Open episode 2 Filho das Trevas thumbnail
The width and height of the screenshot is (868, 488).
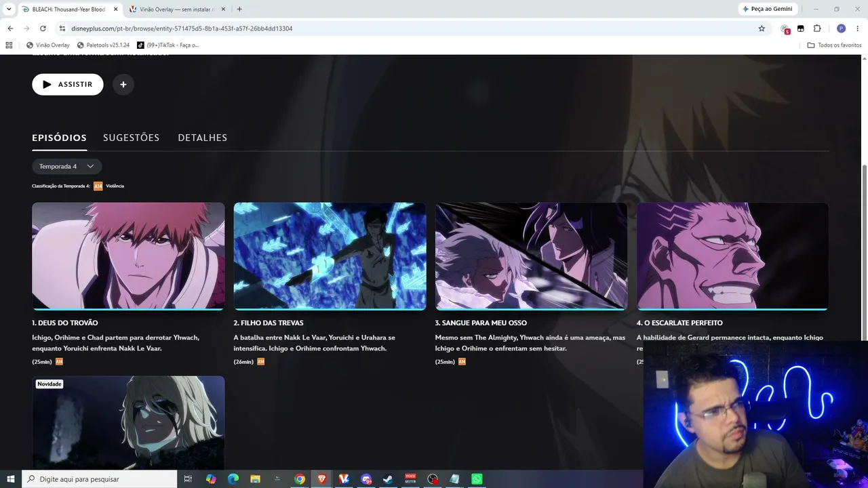pos(330,256)
